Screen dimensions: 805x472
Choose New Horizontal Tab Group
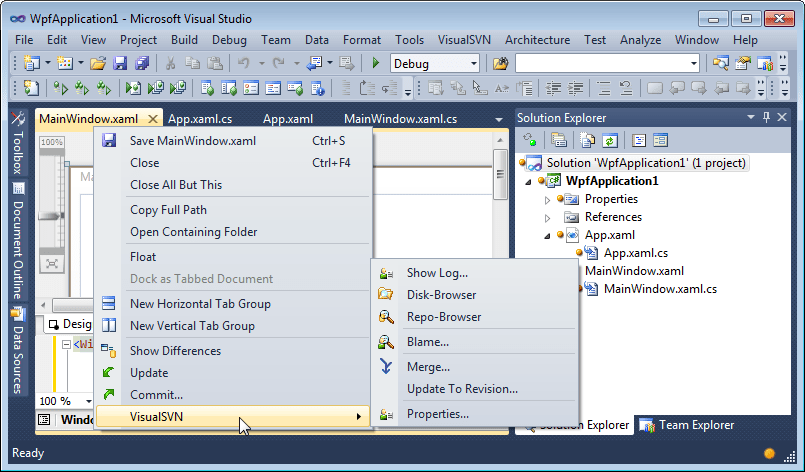coord(233,304)
